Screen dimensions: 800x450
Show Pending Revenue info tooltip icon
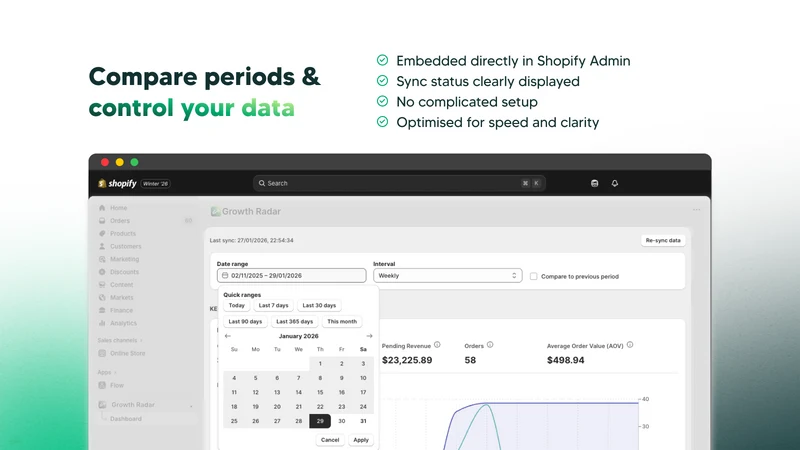pos(437,345)
